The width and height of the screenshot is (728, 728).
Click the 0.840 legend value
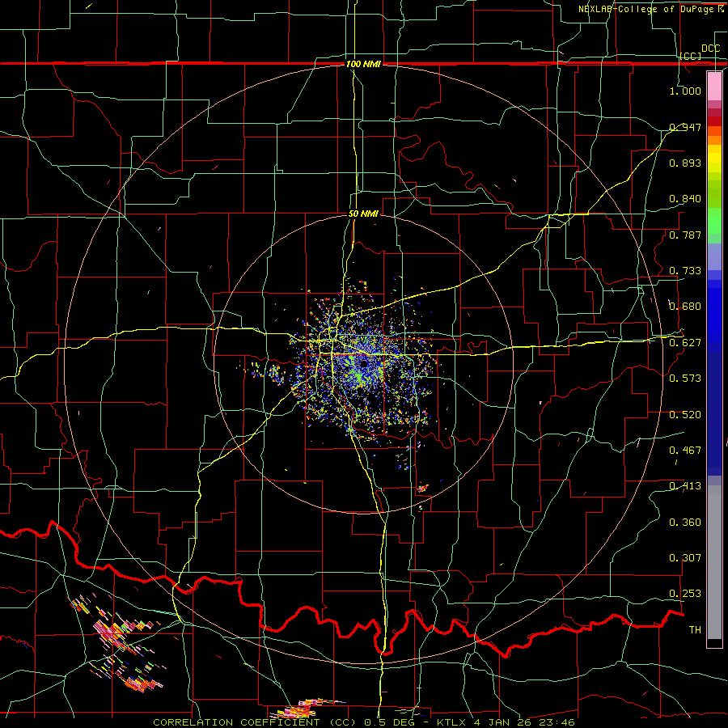point(685,199)
